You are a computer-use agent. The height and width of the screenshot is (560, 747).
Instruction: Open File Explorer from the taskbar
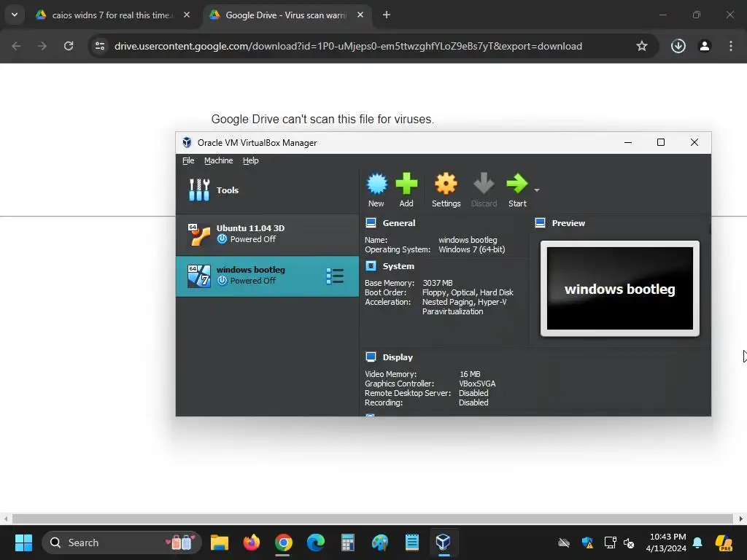(220, 542)
